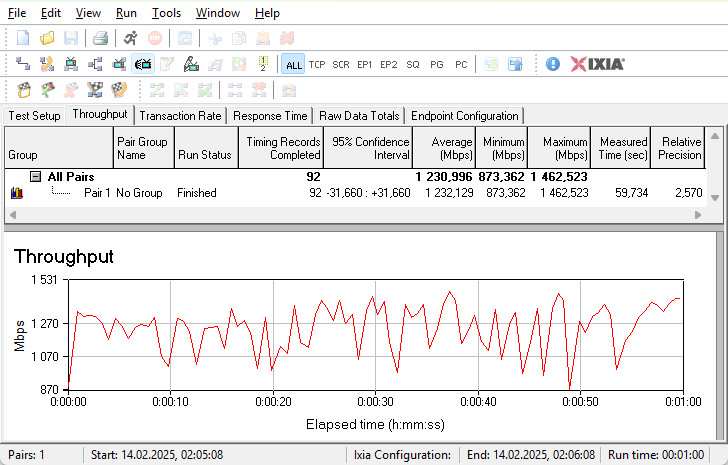Add a pair using the two-node icon
The height and width of the screenshot is (465, 728).
[23, 64]
